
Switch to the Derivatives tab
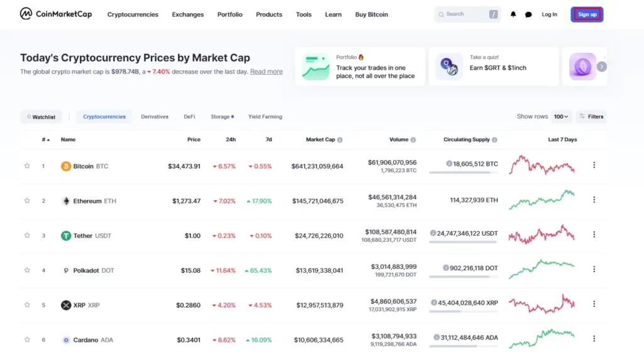155,117
